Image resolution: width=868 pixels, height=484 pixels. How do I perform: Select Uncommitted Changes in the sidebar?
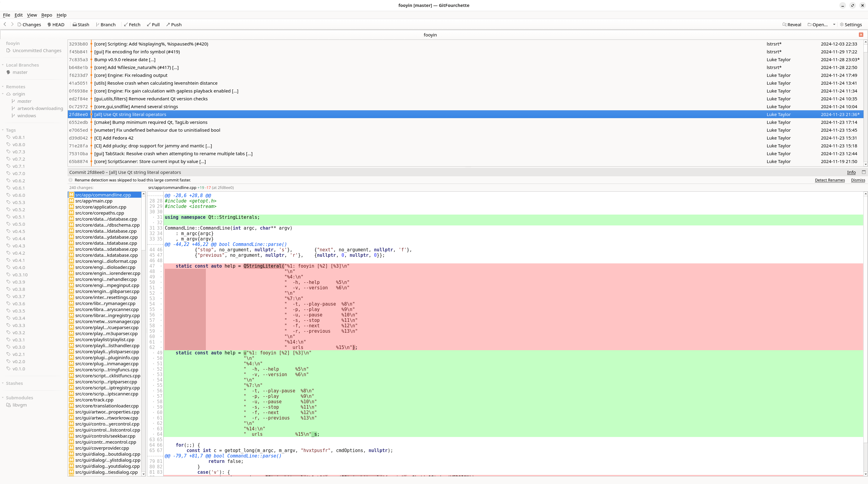click(x=34, y=51)
